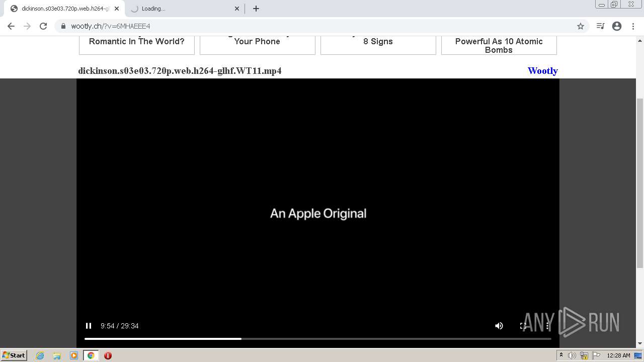
Task: Open red Opera icon in taskbar
Action: tap(108, 355)
